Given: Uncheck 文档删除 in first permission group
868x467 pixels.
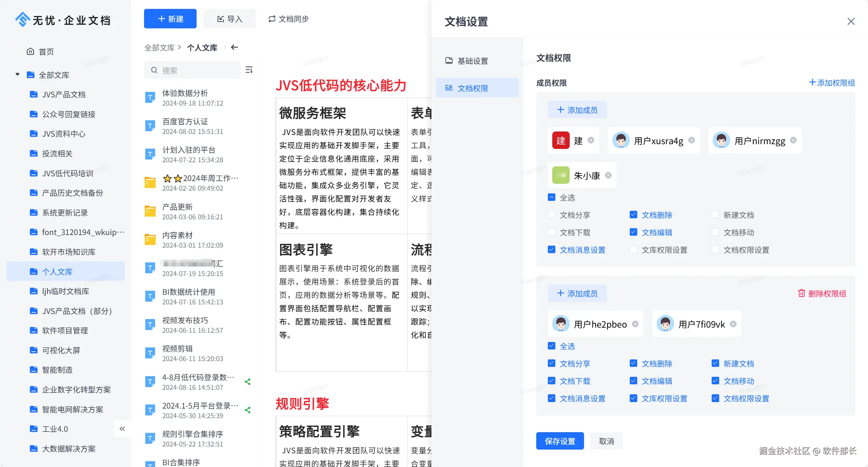Looking at the screenshot, I should click(634, 215).
